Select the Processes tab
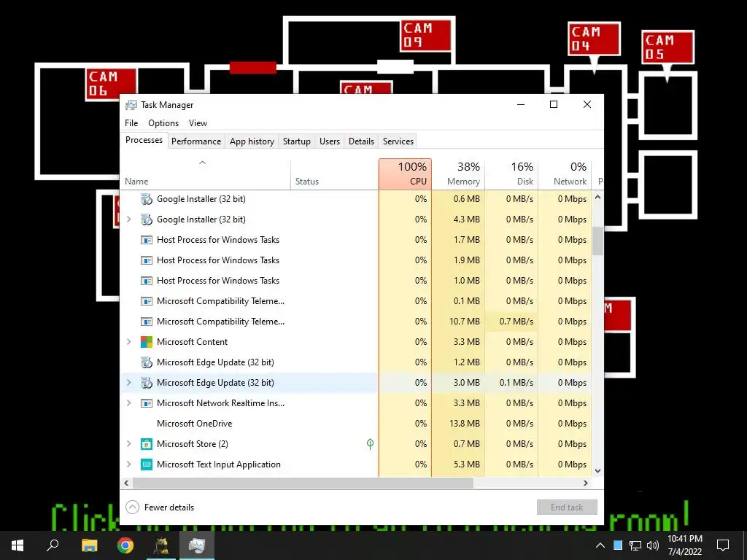 144,140
